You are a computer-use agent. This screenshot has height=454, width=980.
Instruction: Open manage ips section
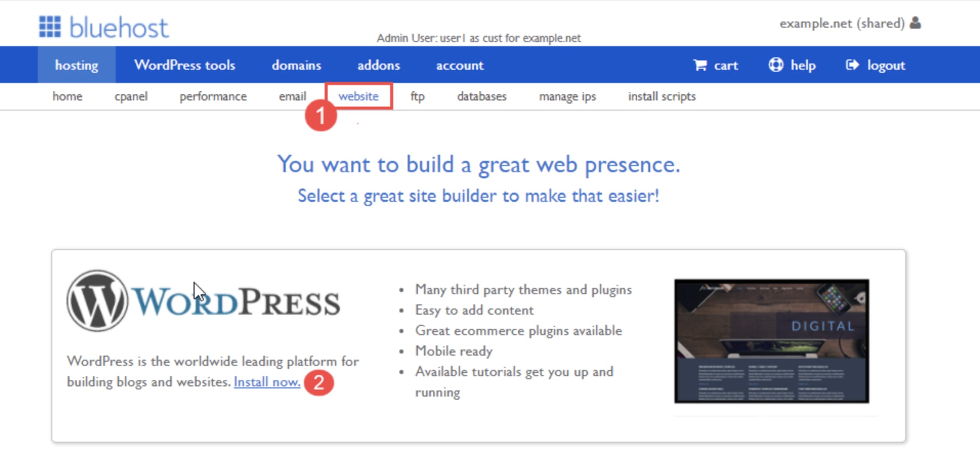(x=567, y=96)
